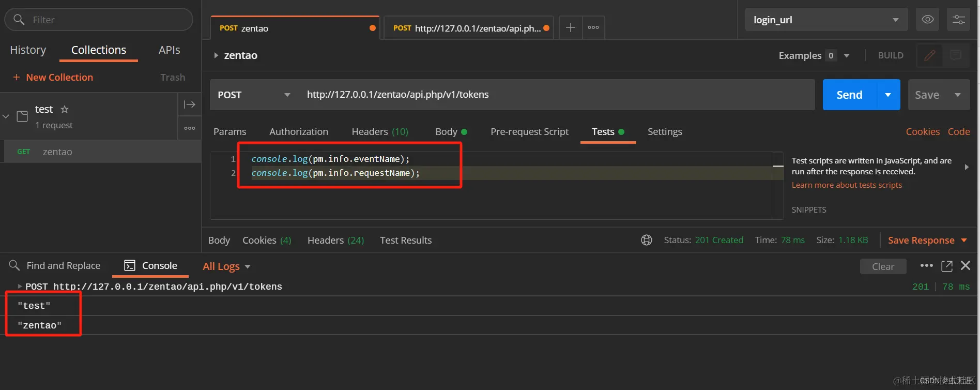Open Headers (10) request tab

[380, 131]
